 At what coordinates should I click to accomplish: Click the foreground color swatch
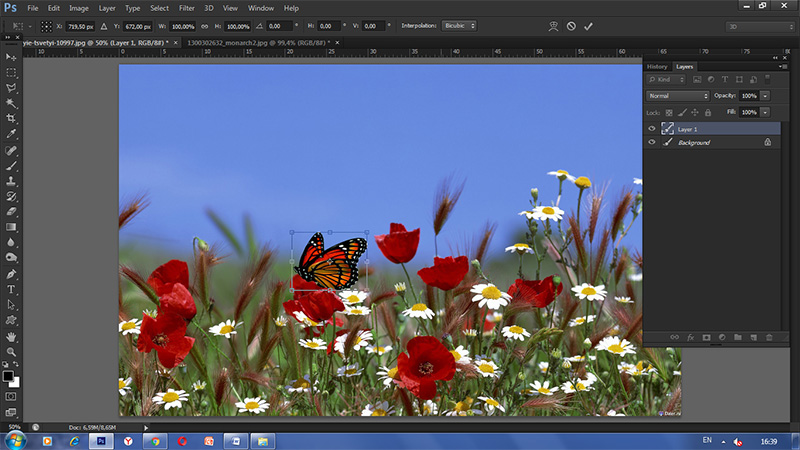click(x=8, y=376)
